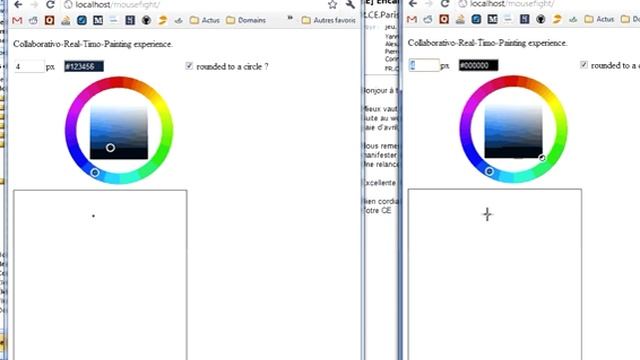Click the #123456 color hex field
This screenshot has width=640, height=360.
pos(84,67)
